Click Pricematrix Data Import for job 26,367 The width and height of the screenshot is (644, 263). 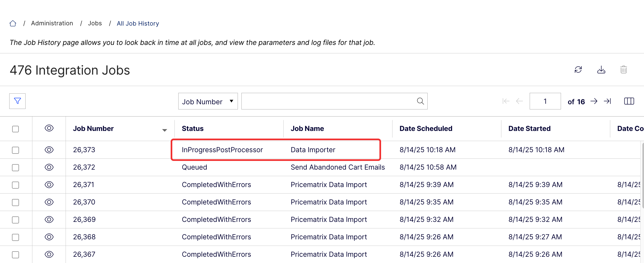click(x=329, y=254)
